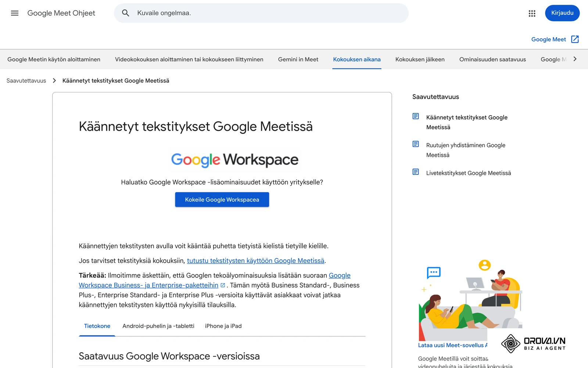Open the Gemini in Meet tab
Viewport: 588px width, 368px height.
coord(298,59)
